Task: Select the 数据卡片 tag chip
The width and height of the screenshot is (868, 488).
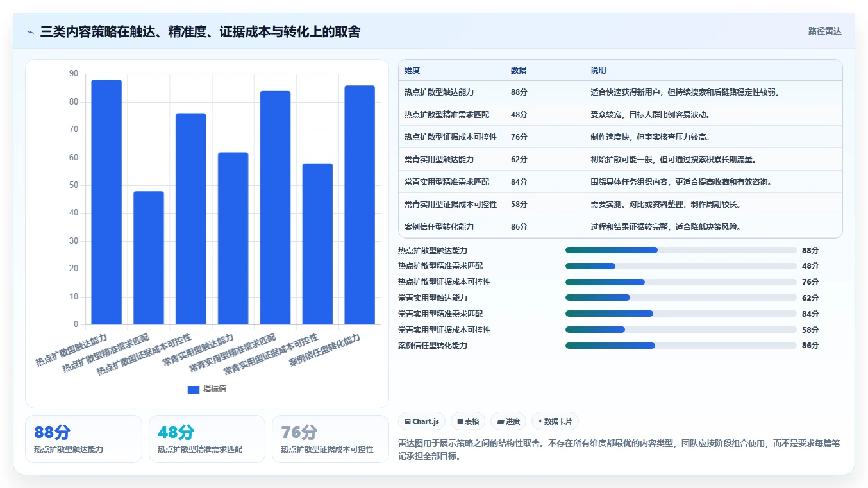Action: click(555, 421)
